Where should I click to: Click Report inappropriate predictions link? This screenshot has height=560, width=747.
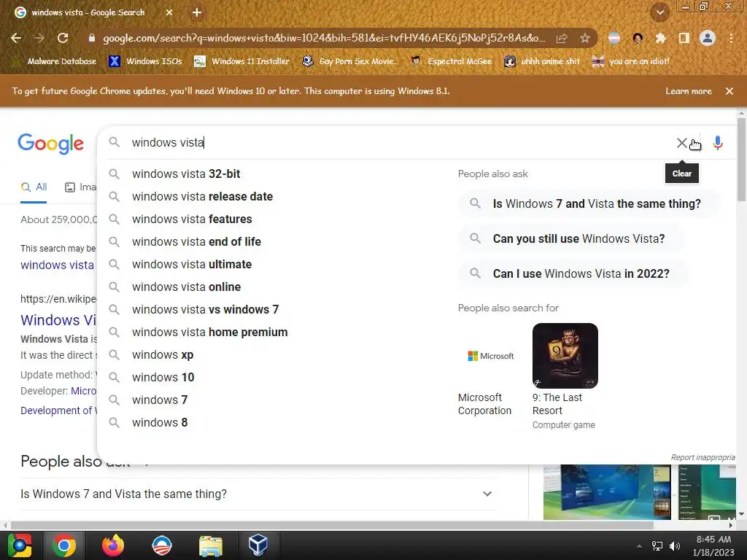click(703, 457)
